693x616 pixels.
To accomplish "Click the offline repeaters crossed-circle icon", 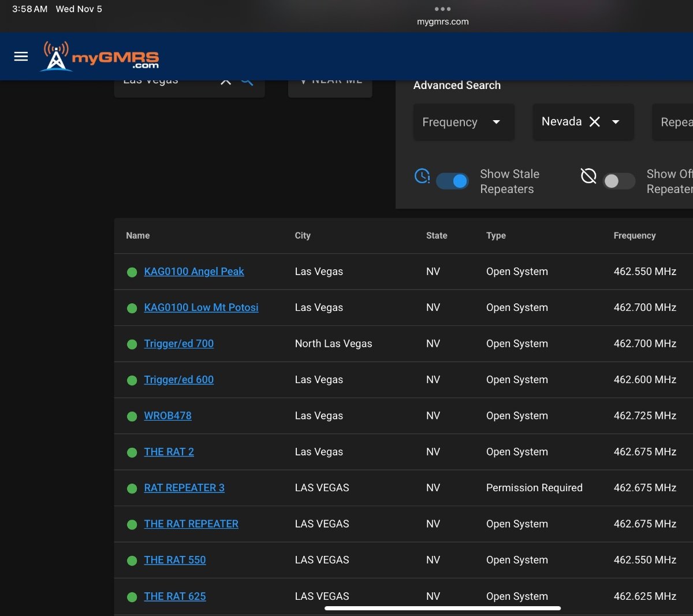I will [588, 176].
